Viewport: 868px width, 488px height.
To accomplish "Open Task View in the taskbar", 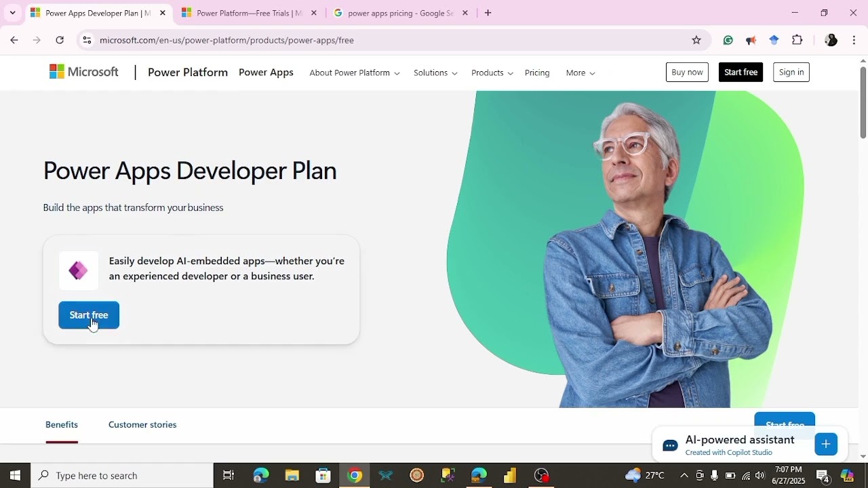I will [x=229, y=475].
